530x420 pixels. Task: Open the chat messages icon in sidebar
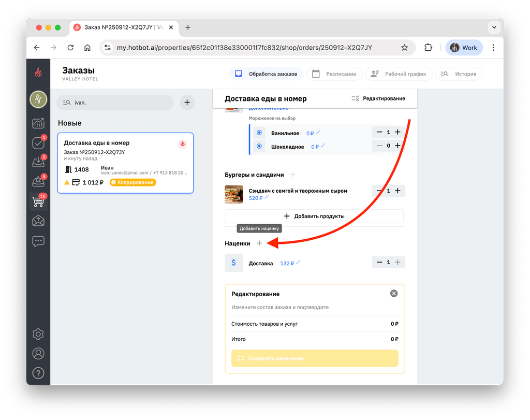tap(38, 241)
